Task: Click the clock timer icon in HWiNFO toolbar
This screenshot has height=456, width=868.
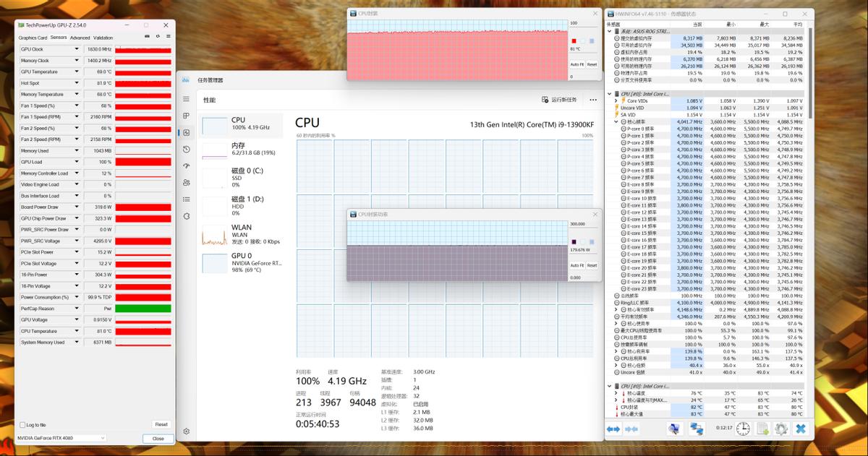Action: [x=743, y=429]
